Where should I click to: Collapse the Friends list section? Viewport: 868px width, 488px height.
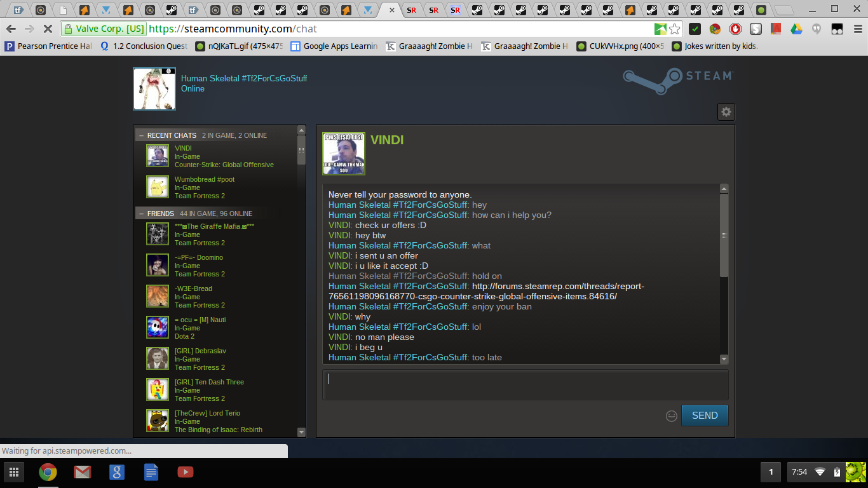click(x=141, y=213)
